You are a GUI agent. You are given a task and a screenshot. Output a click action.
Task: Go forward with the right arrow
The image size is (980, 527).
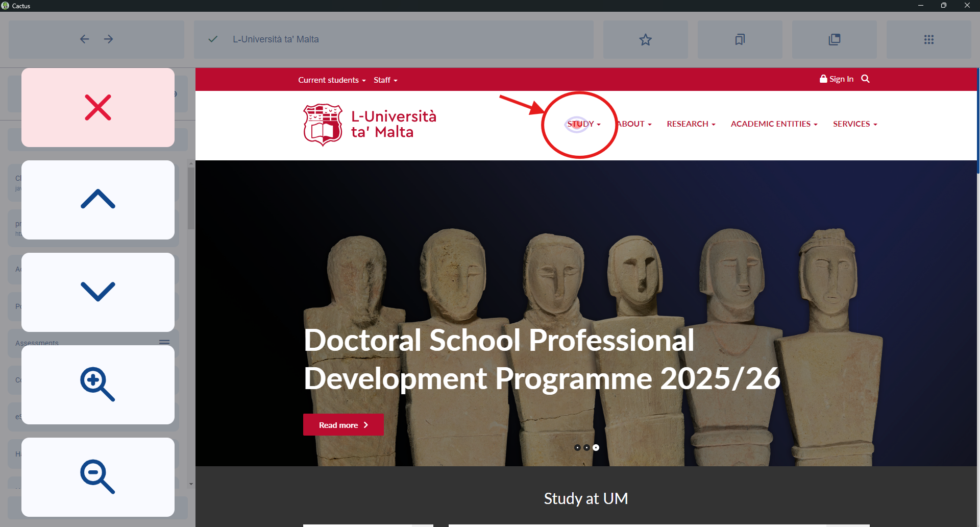click(109, 39)
